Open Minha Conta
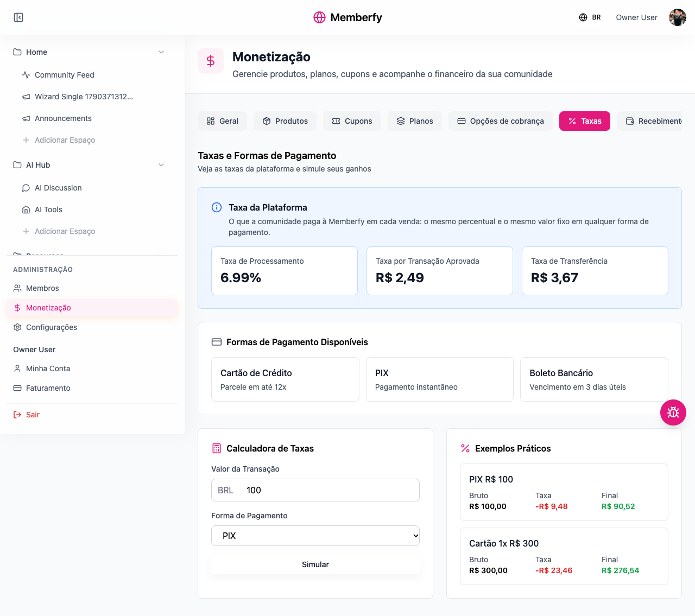695x616 pixels. [92, 369]
